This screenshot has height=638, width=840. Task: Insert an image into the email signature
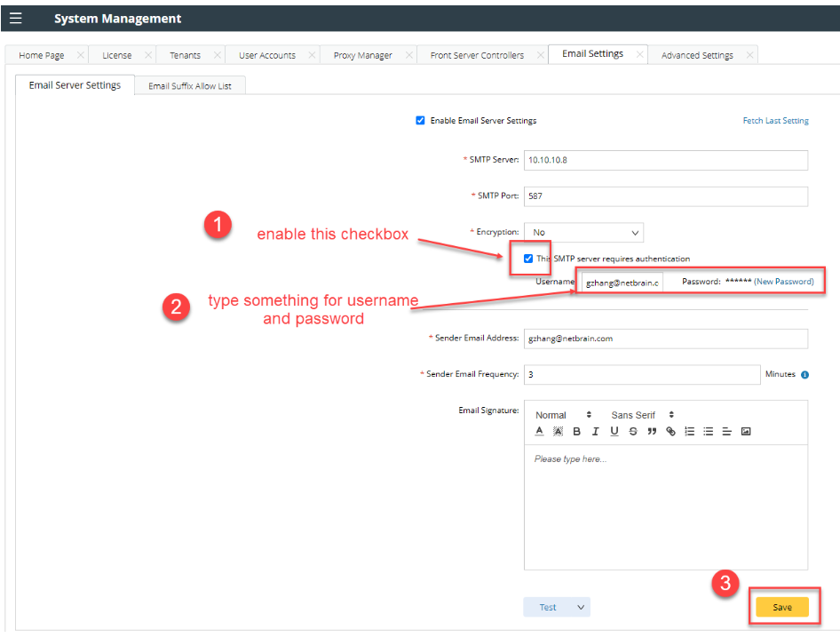click(x=746, y=431)
